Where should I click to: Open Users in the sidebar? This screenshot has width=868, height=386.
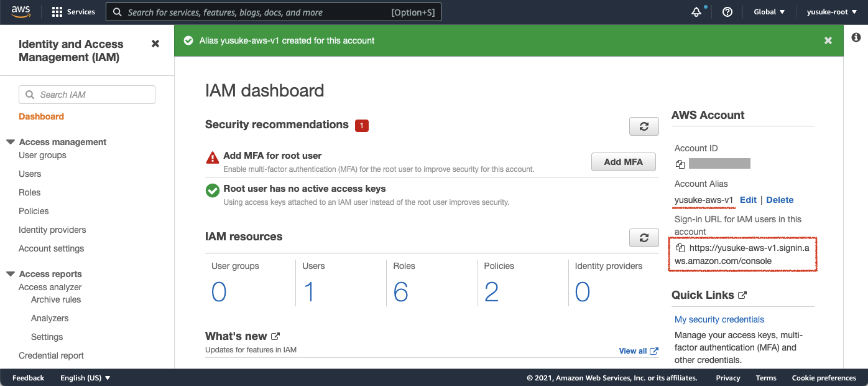click(x=30, y=174)
